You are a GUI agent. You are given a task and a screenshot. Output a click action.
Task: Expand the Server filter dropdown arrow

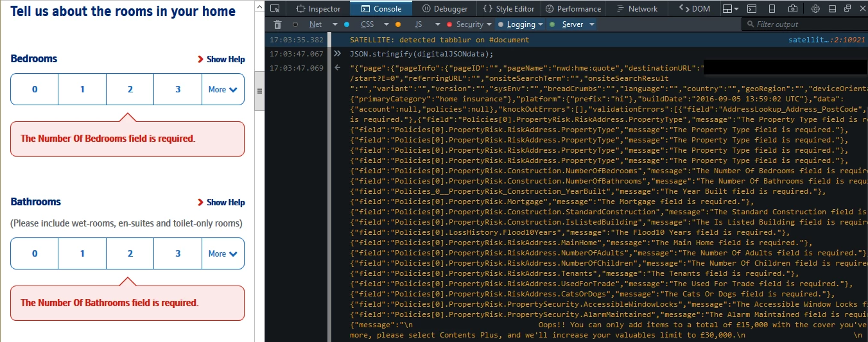591,24
